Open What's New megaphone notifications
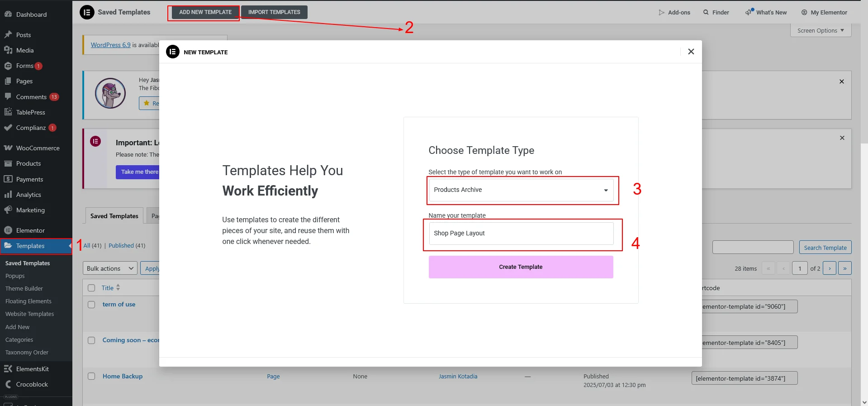868x406 pixels. tap(749, 12)
